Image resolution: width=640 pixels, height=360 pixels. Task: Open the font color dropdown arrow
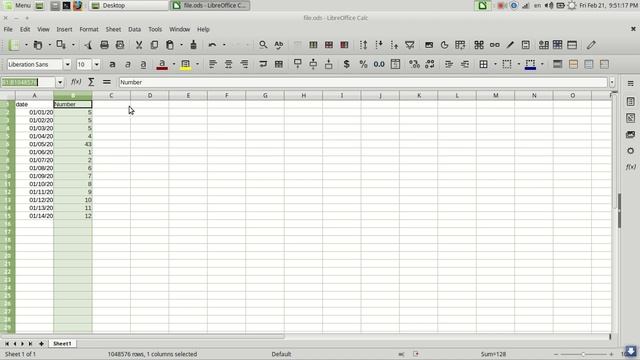click(174, 64)
